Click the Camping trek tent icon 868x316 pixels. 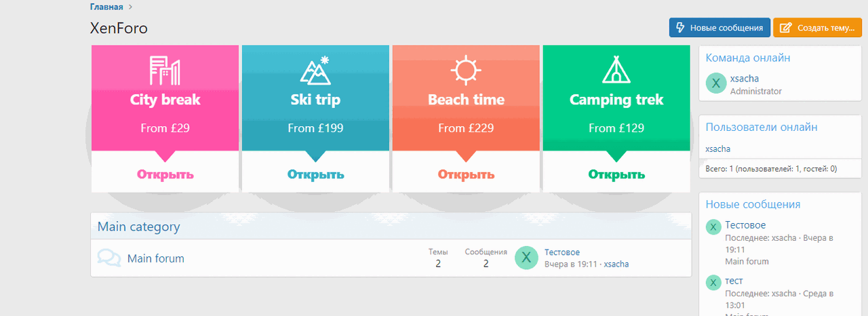click(616, 71)
